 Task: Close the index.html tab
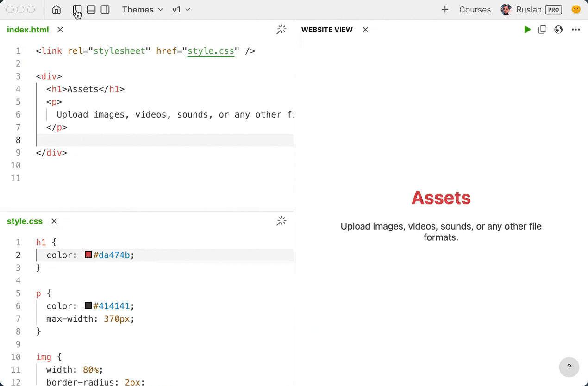click(60, 30)
